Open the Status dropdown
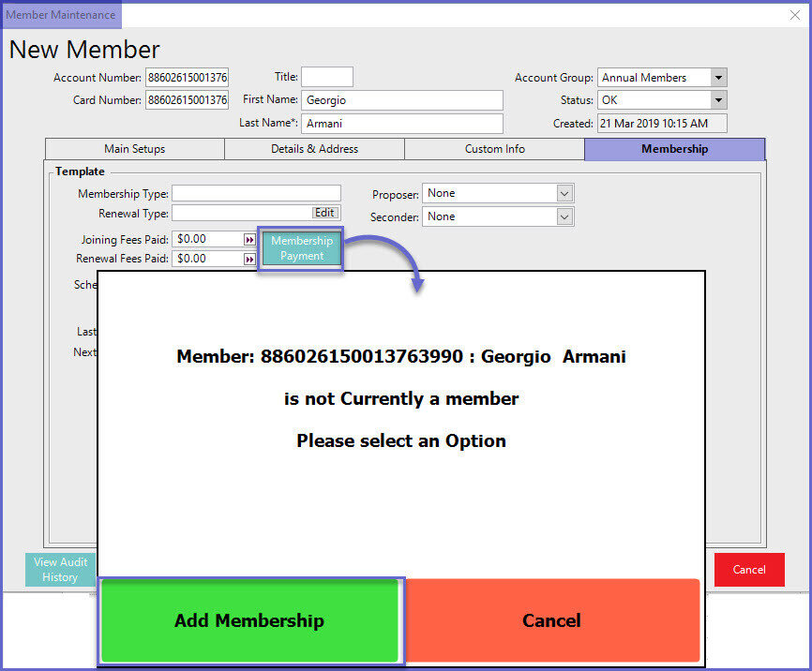This screenshot has width=812, height=671. pos(718,100)
